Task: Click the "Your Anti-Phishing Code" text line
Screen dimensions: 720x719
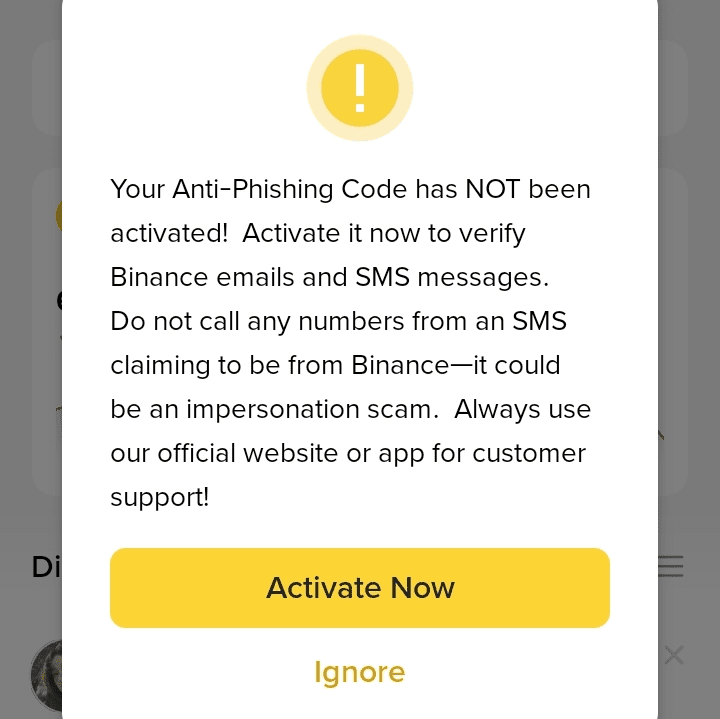Action: (259, 189)
